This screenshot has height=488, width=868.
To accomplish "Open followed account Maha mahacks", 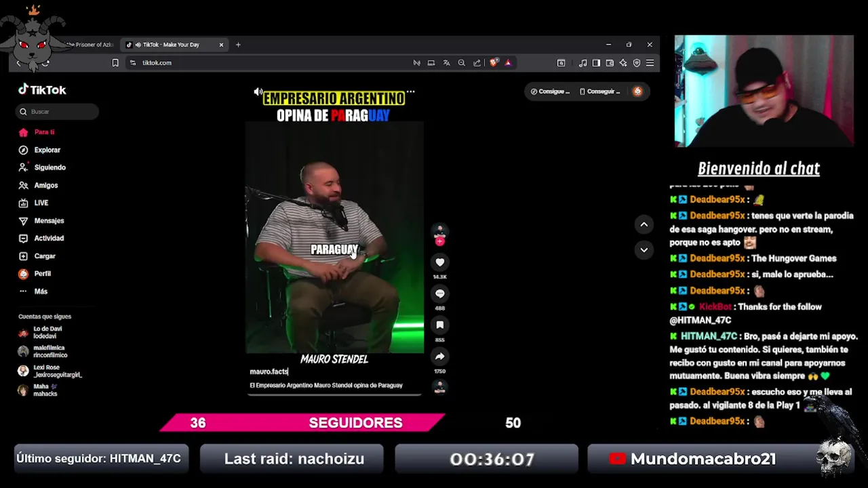I will click(39, 390).
